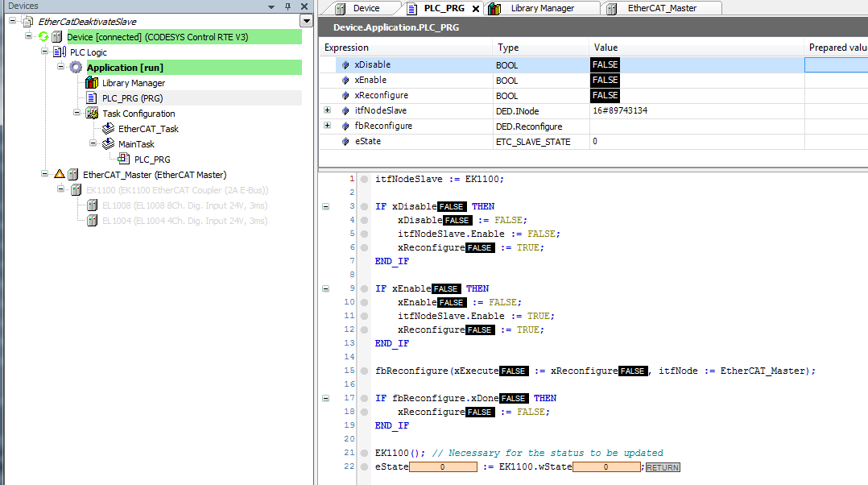Switch to the EtherCAT_Master editor tab
Image resolution: width=868 pixels, height=485 pixels.
662,8
